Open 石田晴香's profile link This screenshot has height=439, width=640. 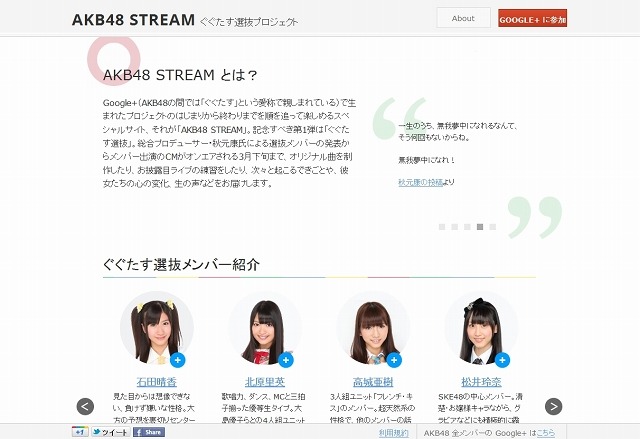tap(156, 382)
